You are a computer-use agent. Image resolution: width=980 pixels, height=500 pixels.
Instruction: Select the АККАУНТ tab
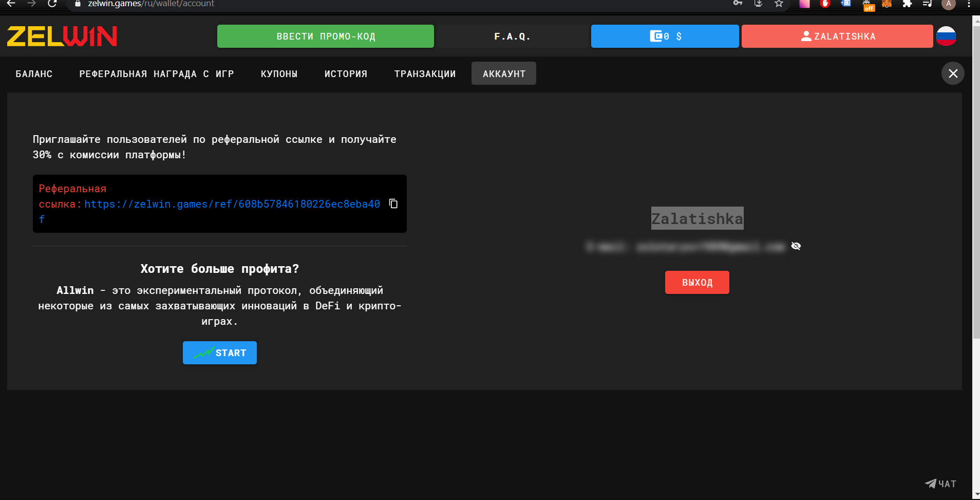pos(504,73)
